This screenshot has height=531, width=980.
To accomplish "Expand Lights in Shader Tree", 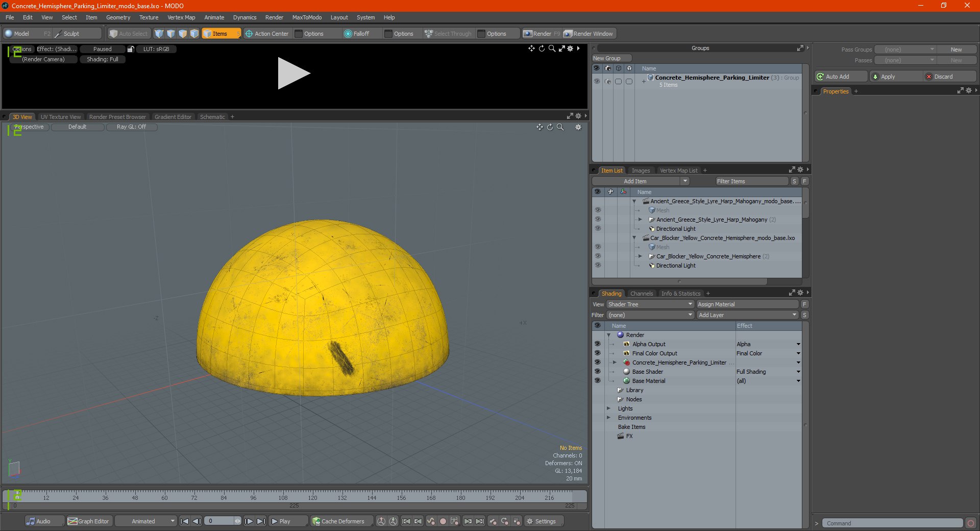I will [608, 408].
